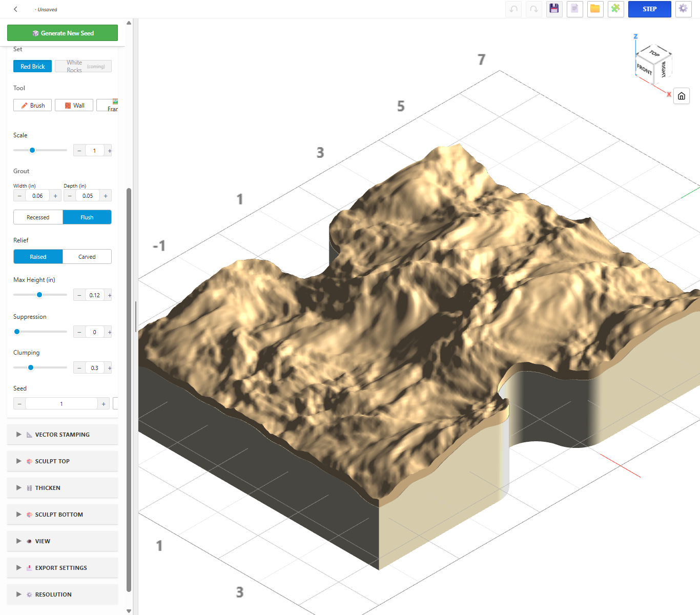The width and height of the screenshot is (700, 615).
Task: Set relief to Carved
Action: [x=87, y=257]
